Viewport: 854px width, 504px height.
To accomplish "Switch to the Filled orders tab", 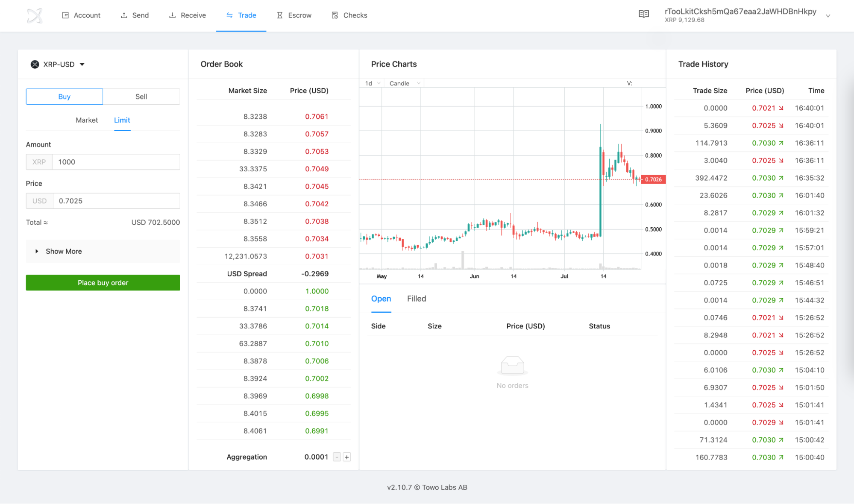I will (416, 299).
